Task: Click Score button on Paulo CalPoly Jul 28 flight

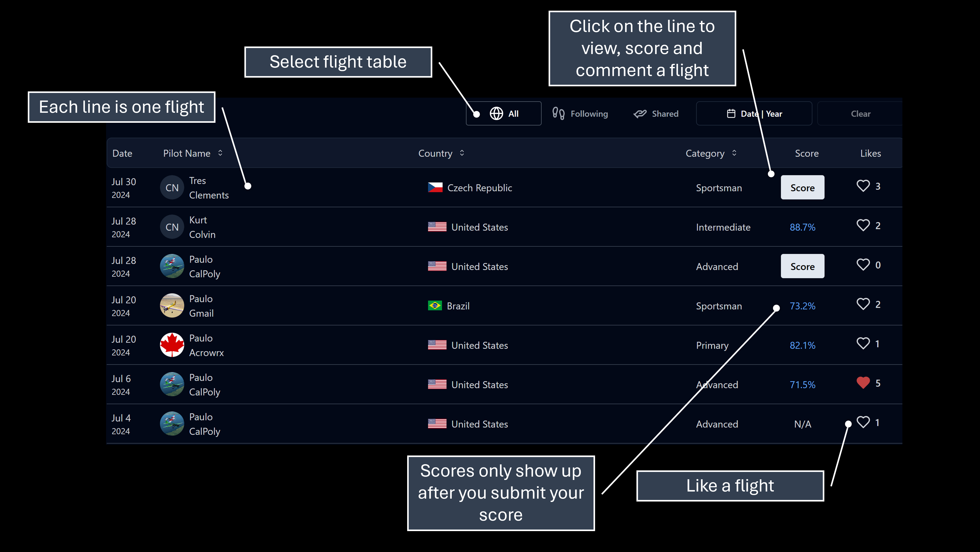Action: (802, 266)
